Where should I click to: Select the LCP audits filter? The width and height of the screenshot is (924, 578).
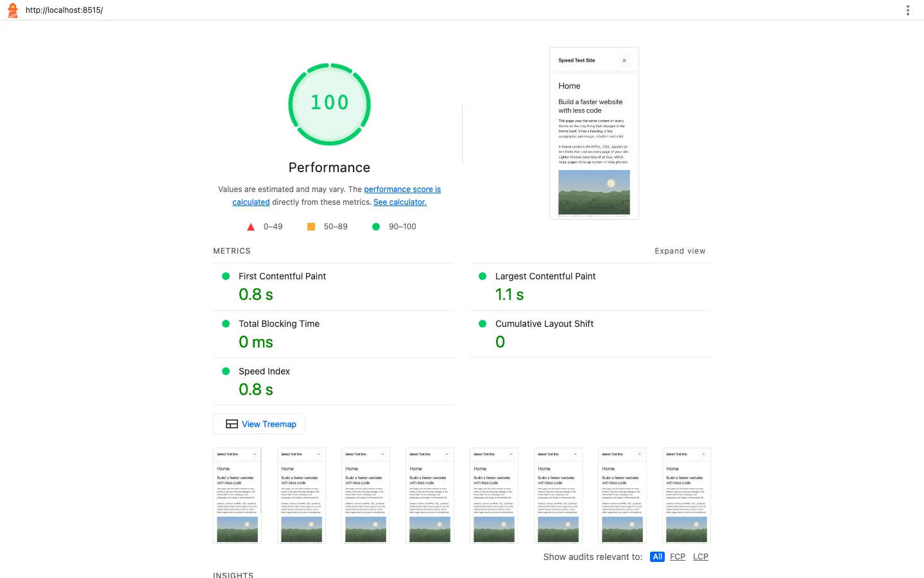pos(701,557)
